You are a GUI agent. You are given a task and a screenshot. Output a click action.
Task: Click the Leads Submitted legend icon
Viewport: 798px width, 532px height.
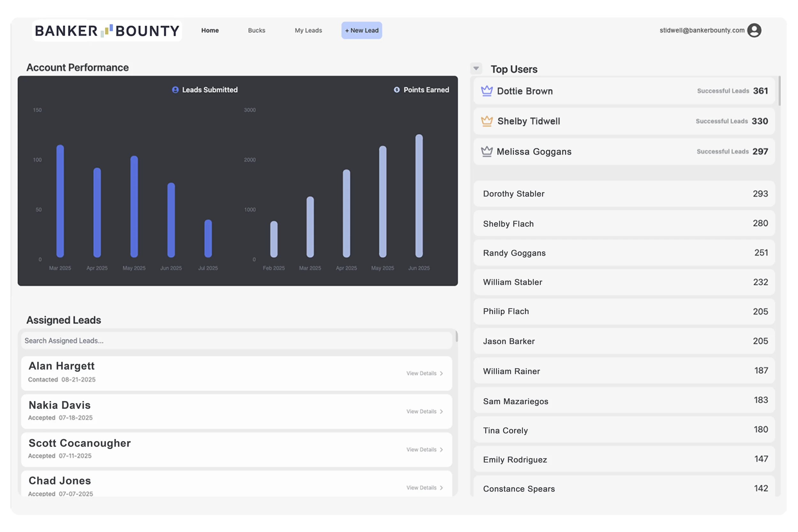(x=175, y=90)
